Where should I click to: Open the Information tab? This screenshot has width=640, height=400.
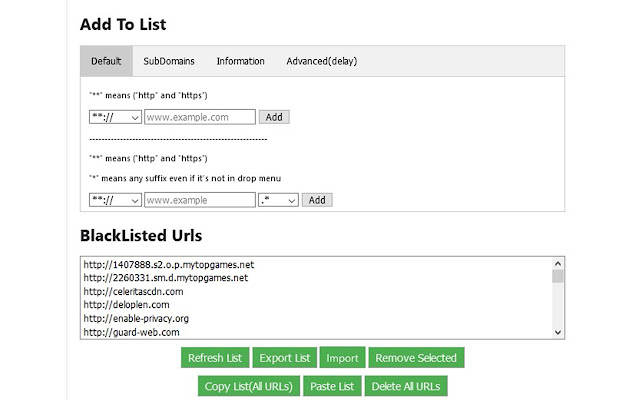240,61
